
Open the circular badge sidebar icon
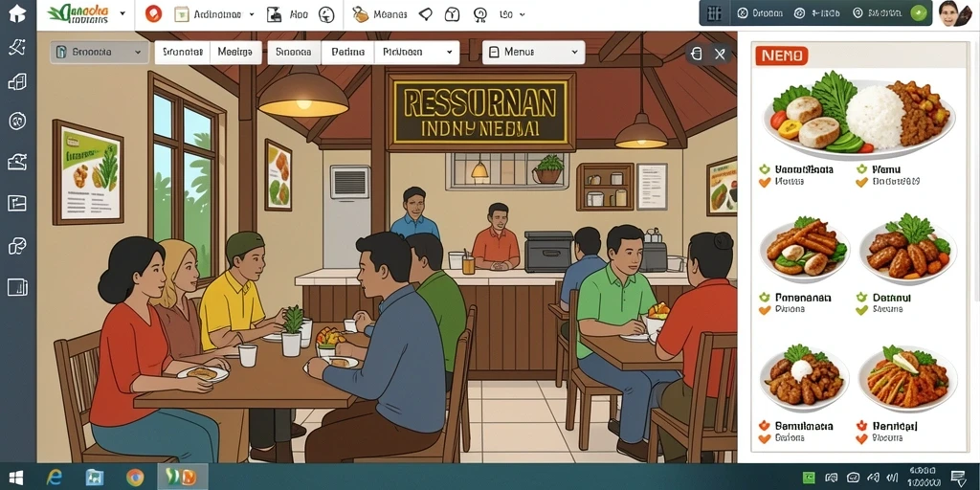[17, 121]
